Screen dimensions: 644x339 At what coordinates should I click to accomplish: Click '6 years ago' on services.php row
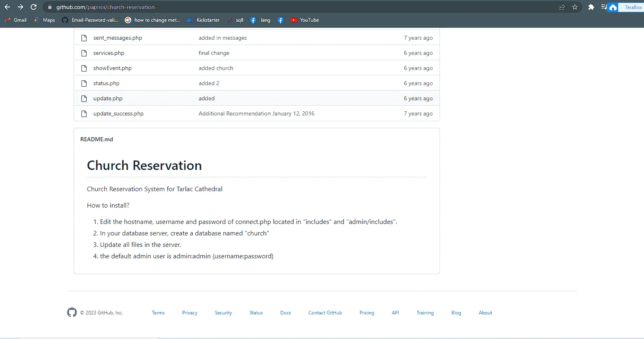click(x=418, y=53)
